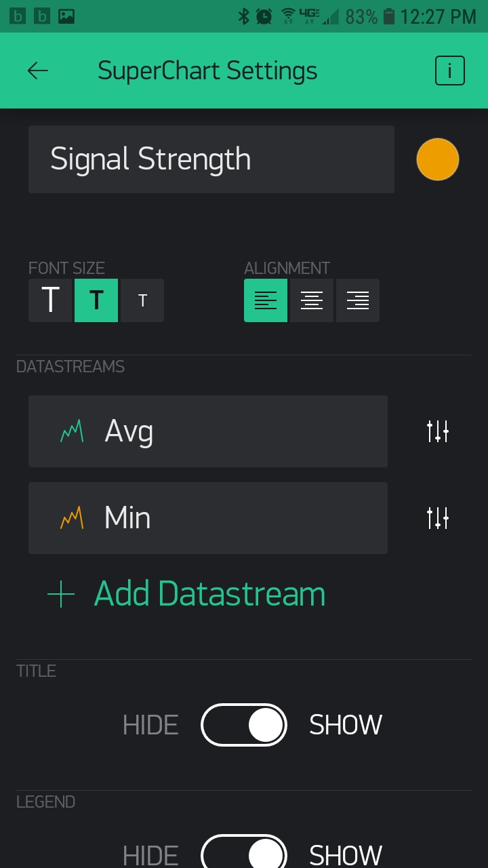Open settings sliders for Min datastream
This screenshot has height=868, width=488.
(438, 518)
